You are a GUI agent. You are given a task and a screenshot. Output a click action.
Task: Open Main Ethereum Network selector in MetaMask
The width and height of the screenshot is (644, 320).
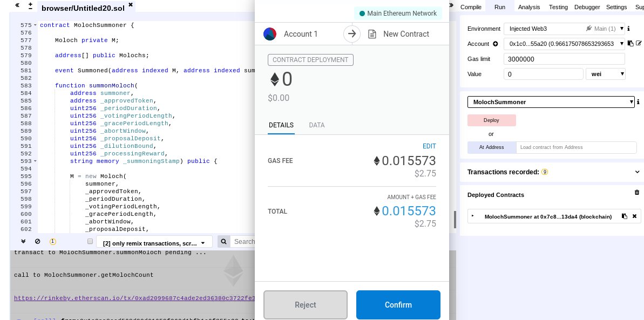(x=398, y=13)
